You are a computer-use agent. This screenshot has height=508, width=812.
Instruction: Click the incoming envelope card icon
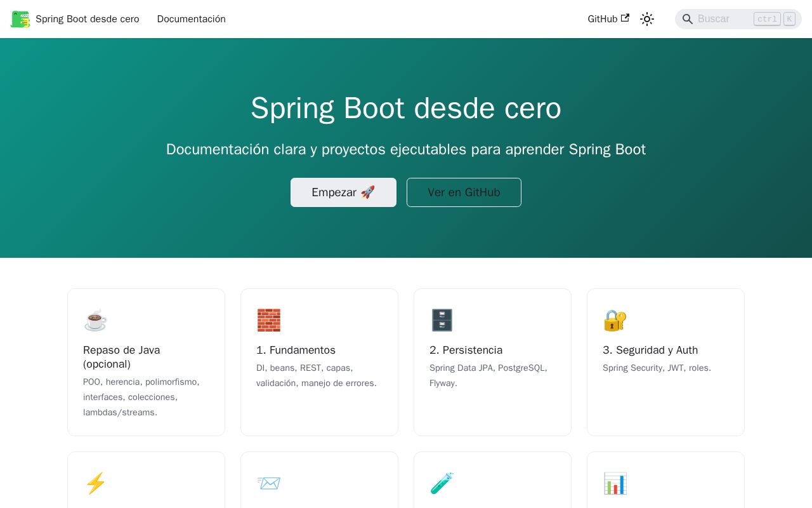[268, 483]
